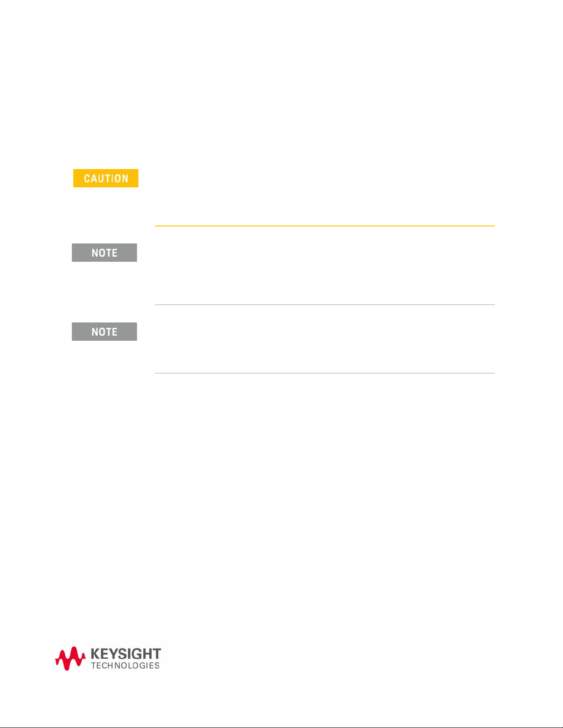Click the upper gray NOTE badge

point(104,253)
